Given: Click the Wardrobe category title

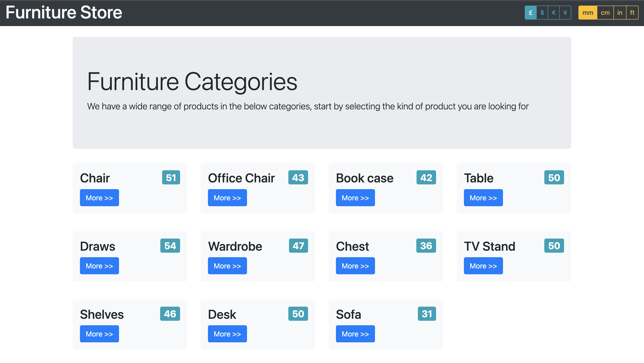Looking at the screenshot, I should point(235,246).
